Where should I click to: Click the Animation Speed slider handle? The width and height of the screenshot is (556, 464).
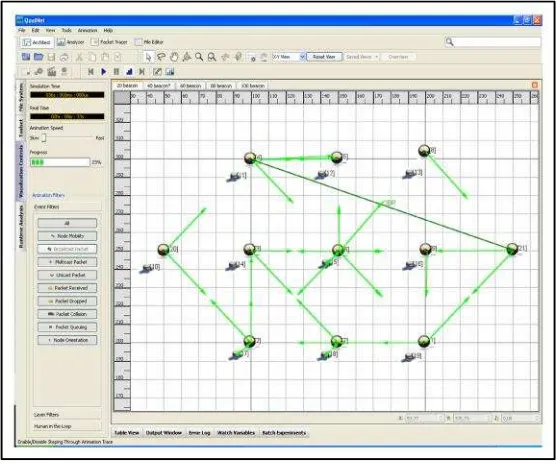[44, 138]
